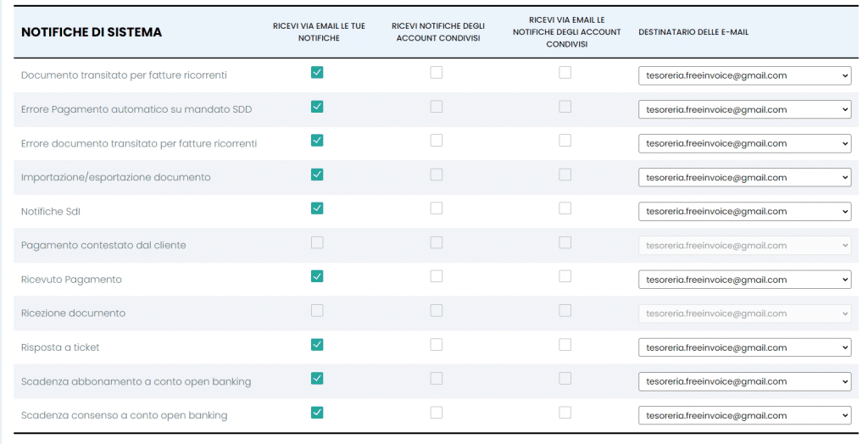Image resolution: width=868 pixels, height=444 pixels.
Task: Enable shared account notifications for Importazione/esportazione documento
Action: tap(437, 175)
